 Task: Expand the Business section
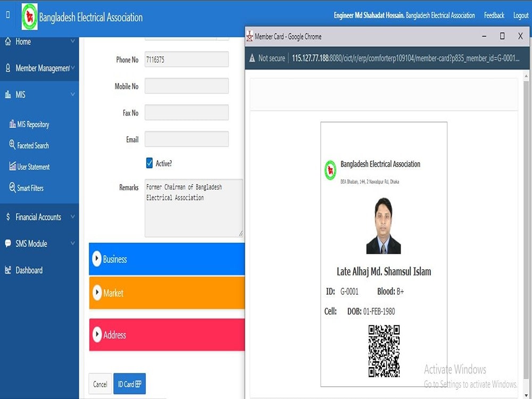tap(114, 259)
